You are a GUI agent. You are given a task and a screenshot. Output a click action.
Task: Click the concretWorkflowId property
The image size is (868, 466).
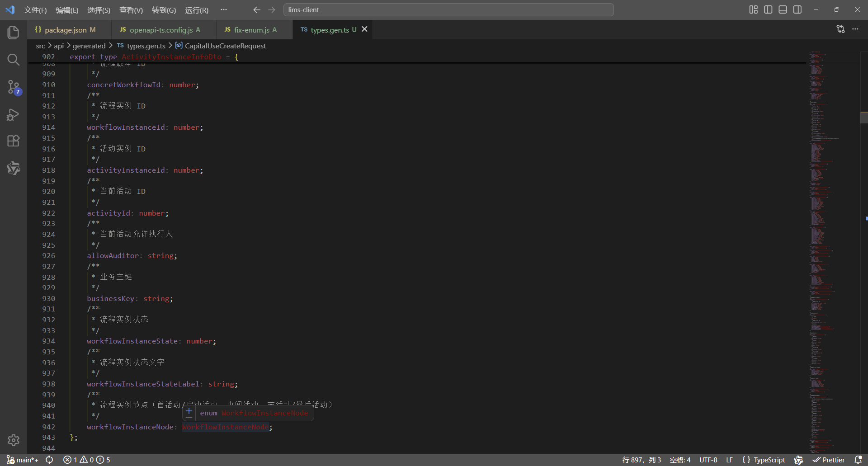point(123,85)
